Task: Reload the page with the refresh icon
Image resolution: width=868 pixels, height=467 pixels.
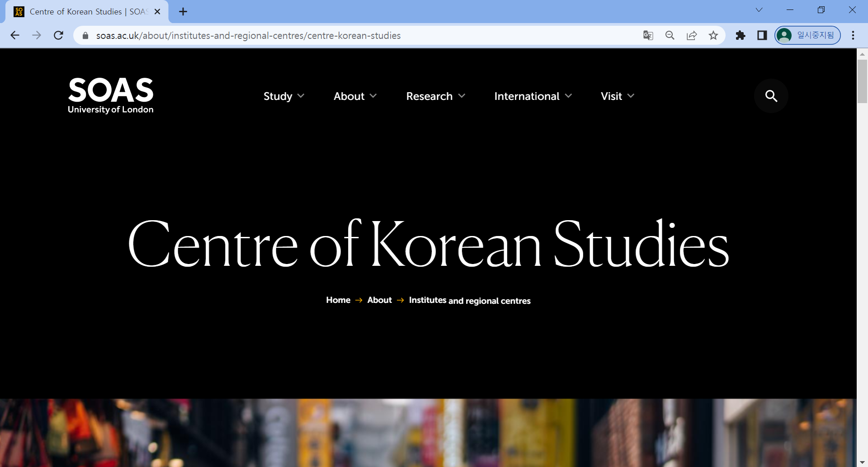Action: (x=58, y=35)
